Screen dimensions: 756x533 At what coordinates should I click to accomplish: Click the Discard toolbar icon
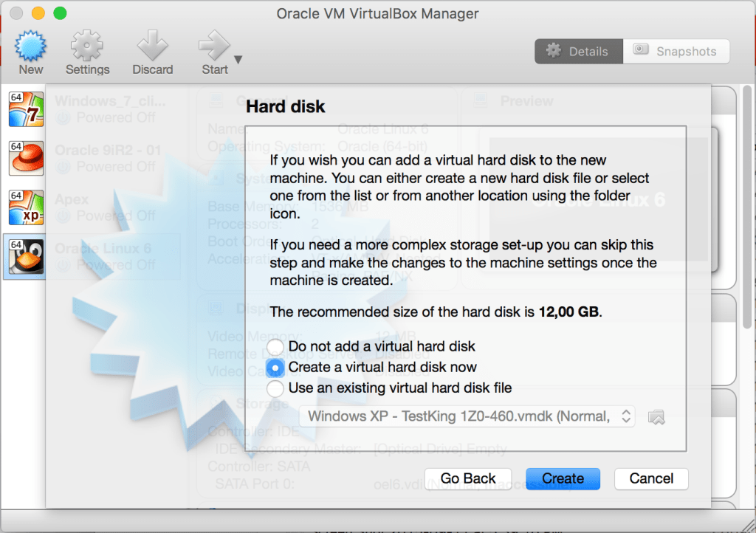click(152, 47)
